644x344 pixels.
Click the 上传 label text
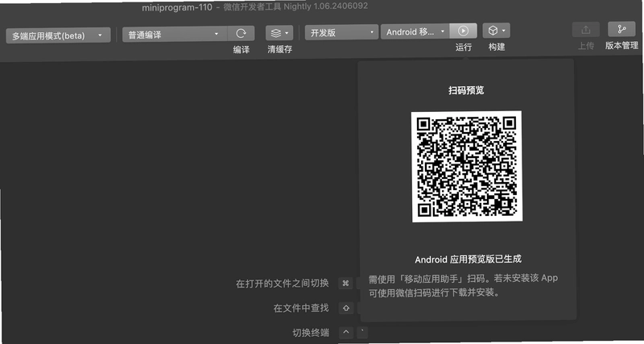click(586, 46)
